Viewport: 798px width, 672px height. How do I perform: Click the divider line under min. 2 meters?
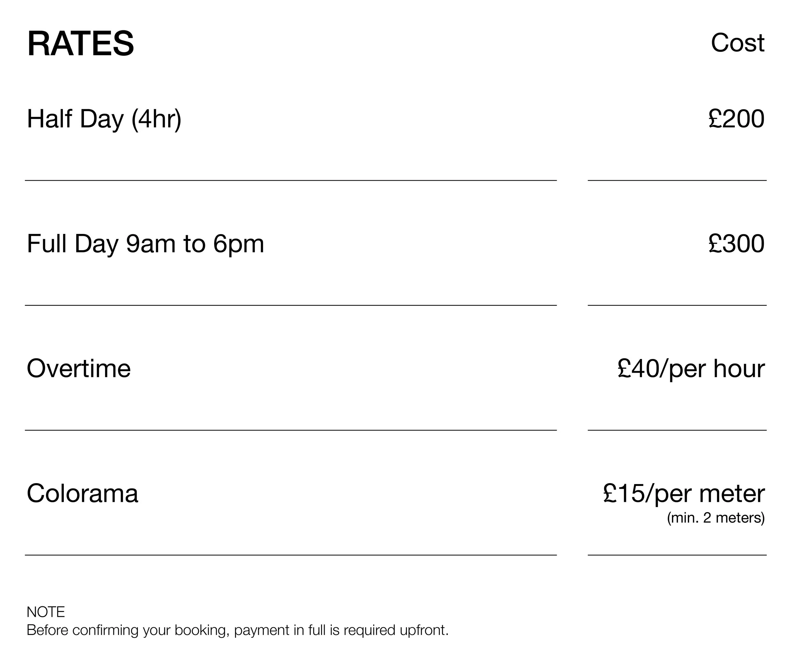pyautogui.click(x=677, y=556)
